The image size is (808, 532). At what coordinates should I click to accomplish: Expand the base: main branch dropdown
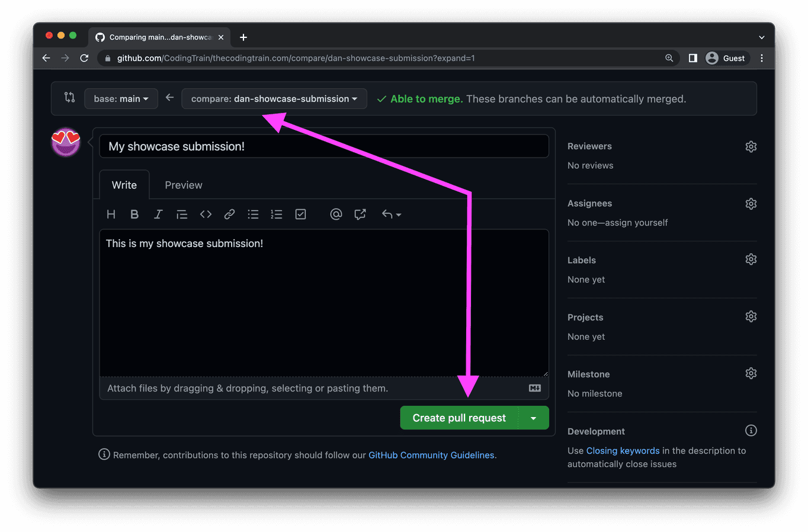click(121, 99)
